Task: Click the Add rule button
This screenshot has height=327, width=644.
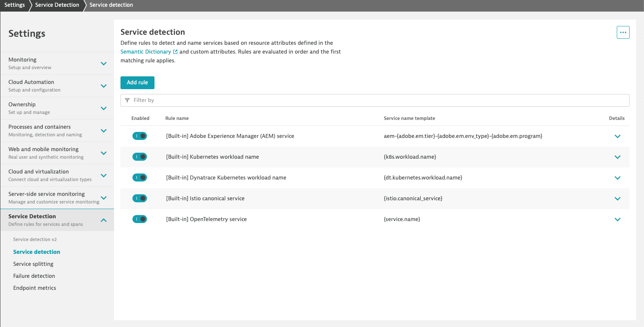Action: (x=137, y=82)
